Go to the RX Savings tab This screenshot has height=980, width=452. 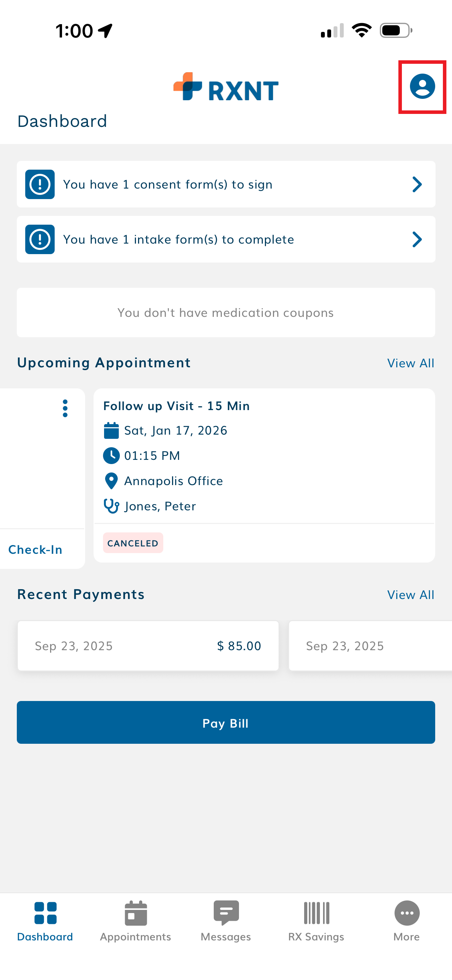[x=316, y=921]
